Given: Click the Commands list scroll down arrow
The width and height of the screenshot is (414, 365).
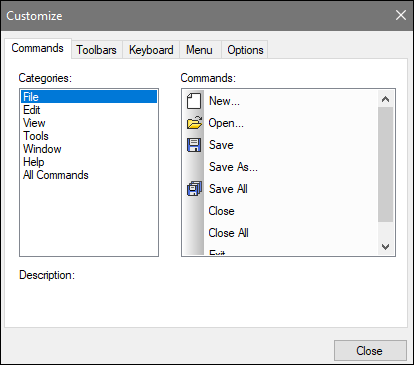Looking at the screenshot, I should (x=386, y=247).
